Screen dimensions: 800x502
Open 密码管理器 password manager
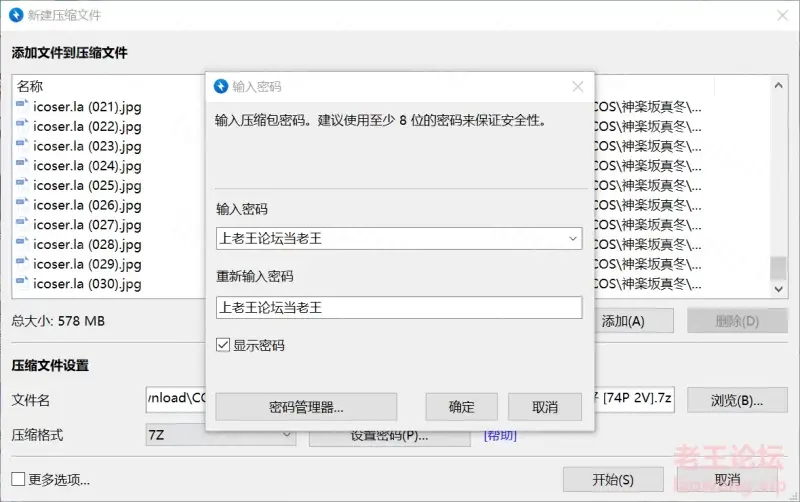click(x=306, y=407)
